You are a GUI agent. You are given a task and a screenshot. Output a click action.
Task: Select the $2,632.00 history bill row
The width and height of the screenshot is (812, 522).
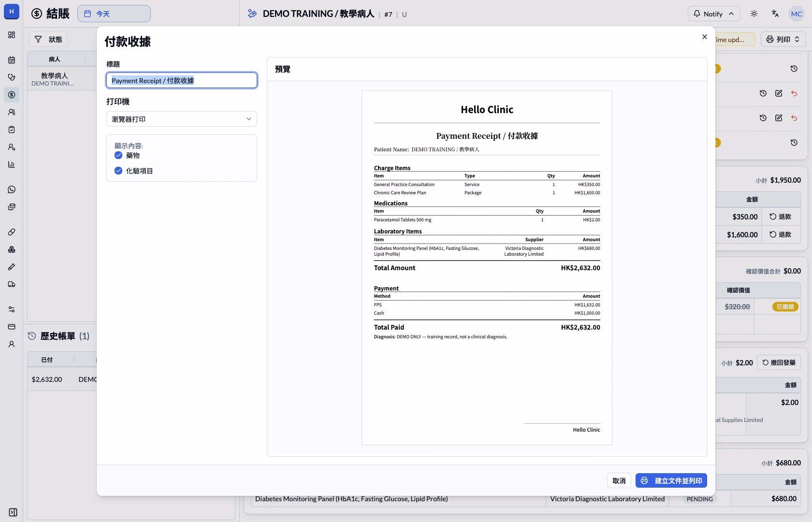click(62, 379)
